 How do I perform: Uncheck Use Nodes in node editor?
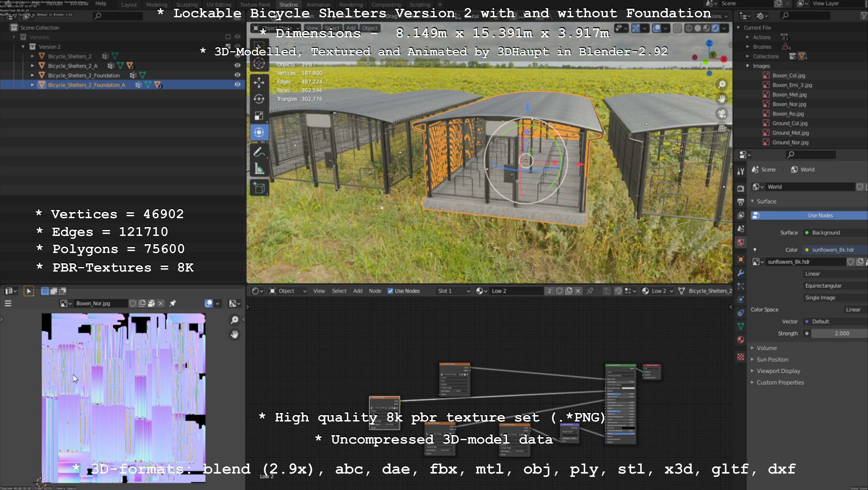390,291
